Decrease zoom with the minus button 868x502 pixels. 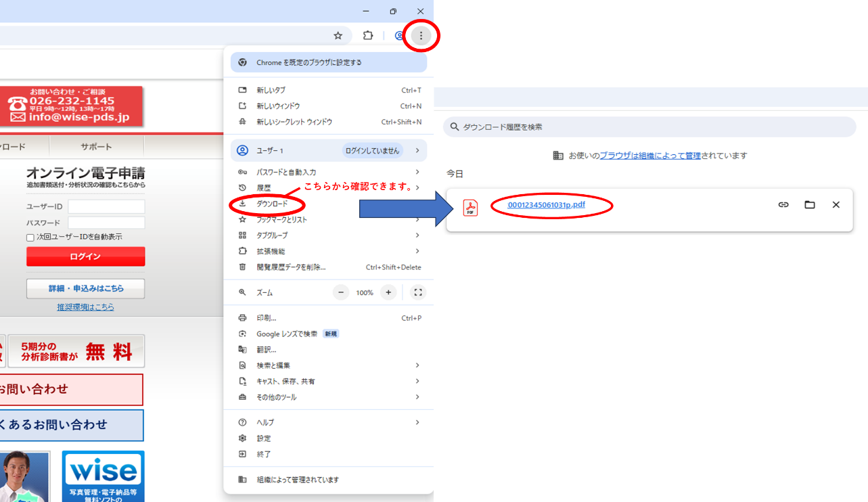click(x=341, y=292)
